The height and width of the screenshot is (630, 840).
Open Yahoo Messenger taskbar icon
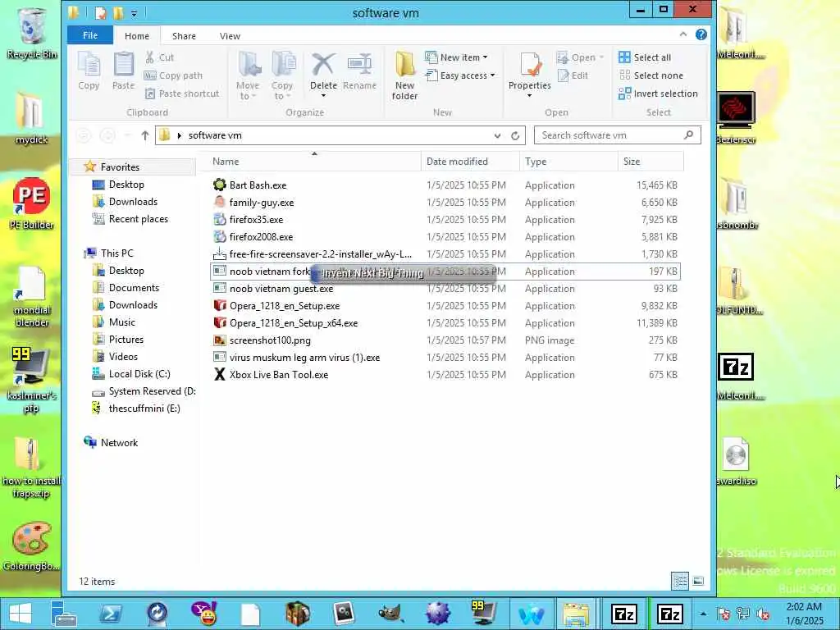[x=203, y=614]
